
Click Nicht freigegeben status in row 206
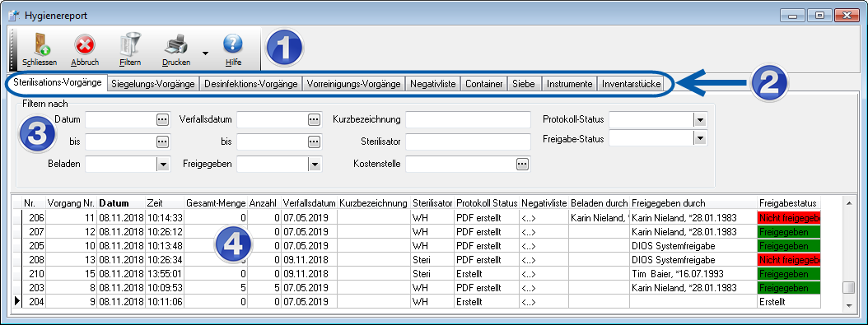point(789,217)
